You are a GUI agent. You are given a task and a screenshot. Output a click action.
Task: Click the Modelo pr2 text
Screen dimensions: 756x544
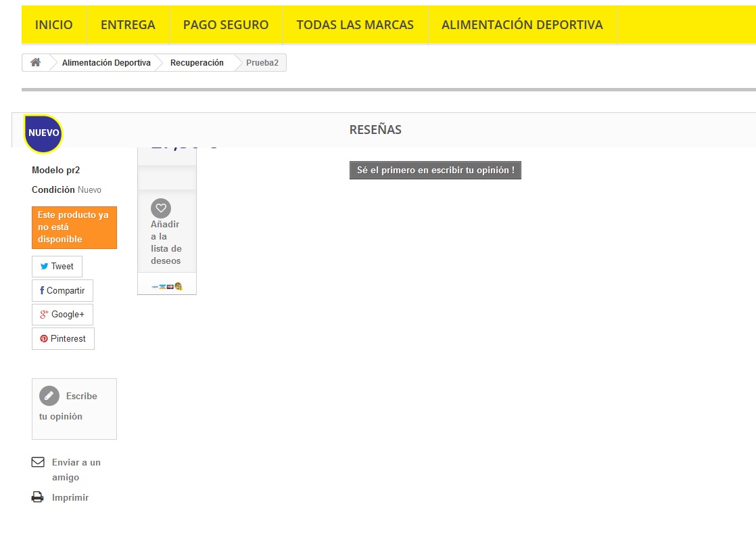pyautogui.click(x=56, y=171)
